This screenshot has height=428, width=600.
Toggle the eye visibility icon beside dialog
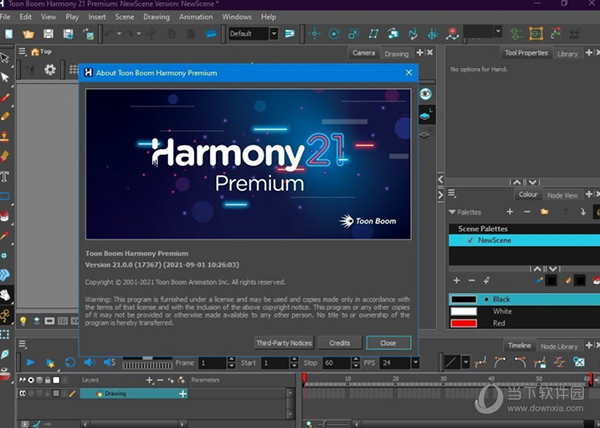[x=426, y=94]
